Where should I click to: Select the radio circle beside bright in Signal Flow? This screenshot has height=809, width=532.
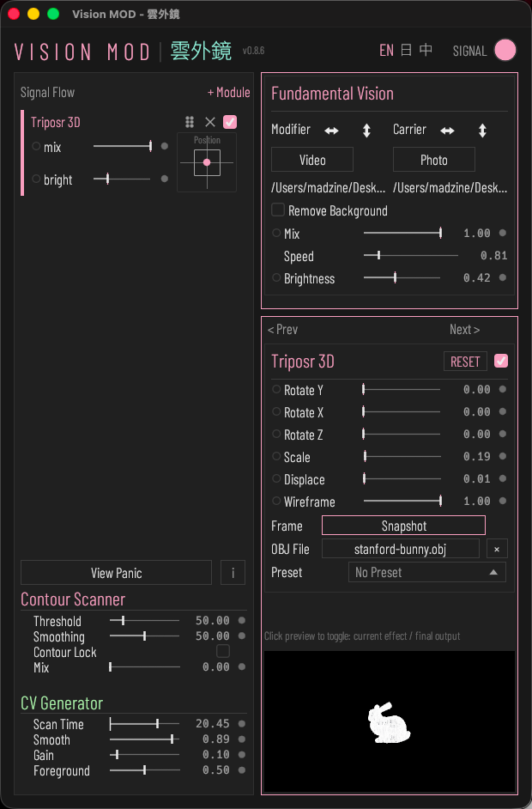(x=36, y=179)
